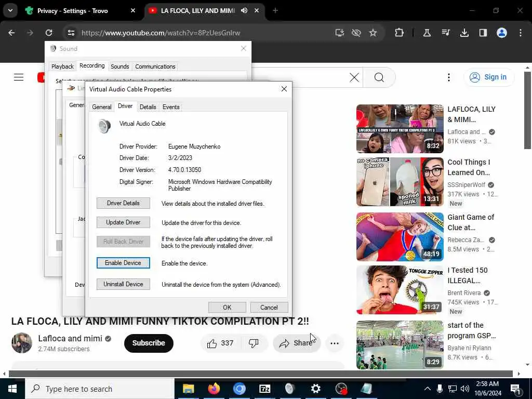Like the video with thumbs up
Screen dimensions: 532x399
pos(220,343)
